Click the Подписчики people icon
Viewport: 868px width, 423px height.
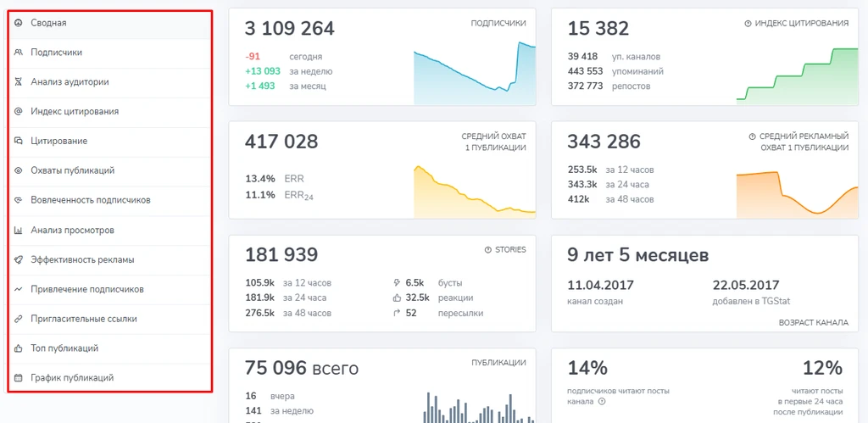pos(19,52)
